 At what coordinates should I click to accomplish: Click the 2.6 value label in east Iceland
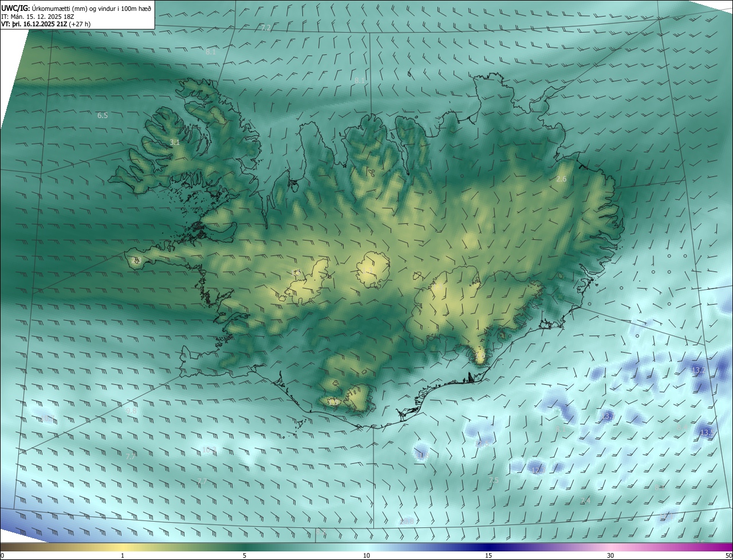[x=561, y=179]
